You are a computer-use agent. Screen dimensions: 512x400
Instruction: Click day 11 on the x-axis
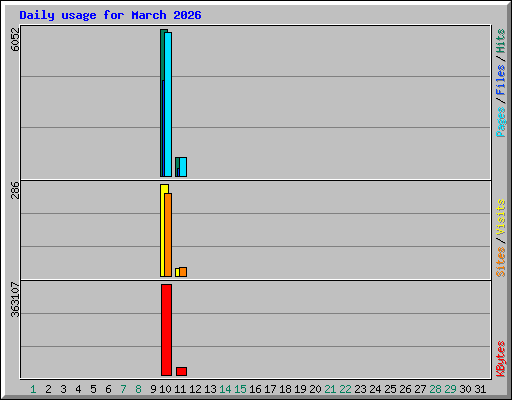180,389
